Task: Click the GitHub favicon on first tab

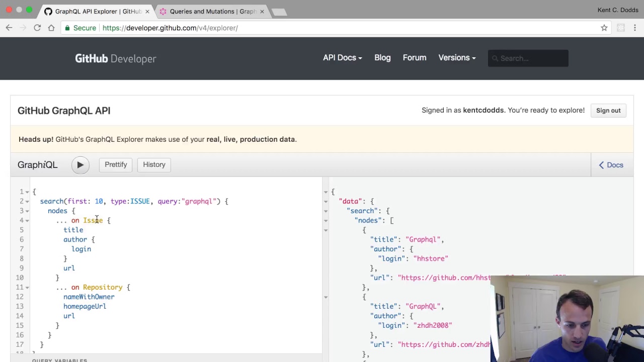Action: [48, 11]
